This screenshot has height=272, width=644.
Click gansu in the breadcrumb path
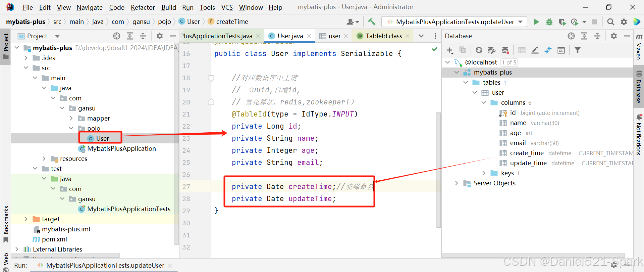141,22
